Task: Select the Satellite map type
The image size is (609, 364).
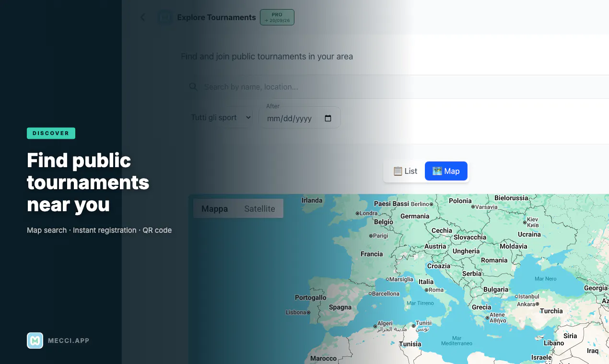Action: (x=259, y=209)
